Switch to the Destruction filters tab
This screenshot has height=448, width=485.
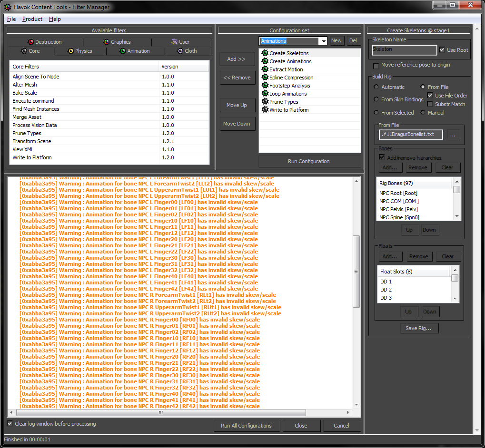45,42
